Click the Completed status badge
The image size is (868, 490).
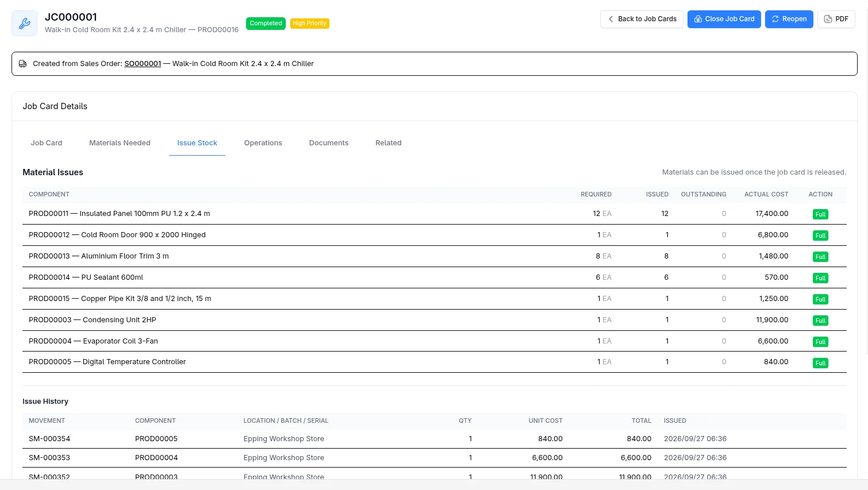[x=266, y=24]
